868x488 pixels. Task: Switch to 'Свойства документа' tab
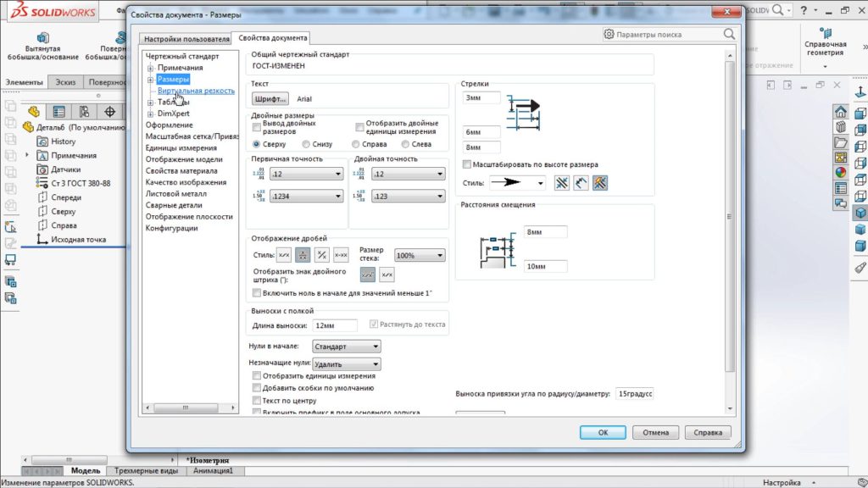[x=272, y=37]
